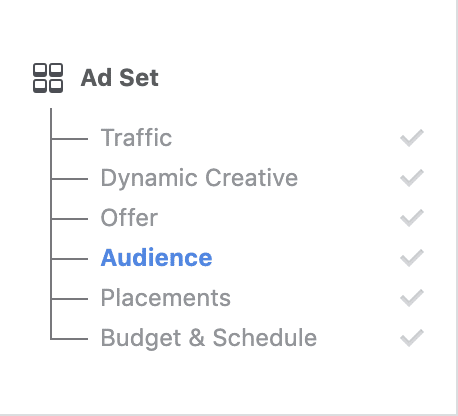458x416 pixels.
Task: Click the Budget & Schedule checkmark
Action: 412,338
